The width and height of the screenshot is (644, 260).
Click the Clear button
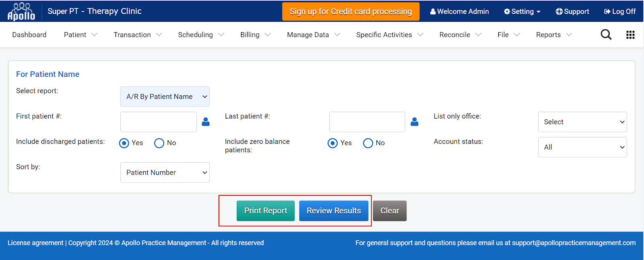point(390,211)
